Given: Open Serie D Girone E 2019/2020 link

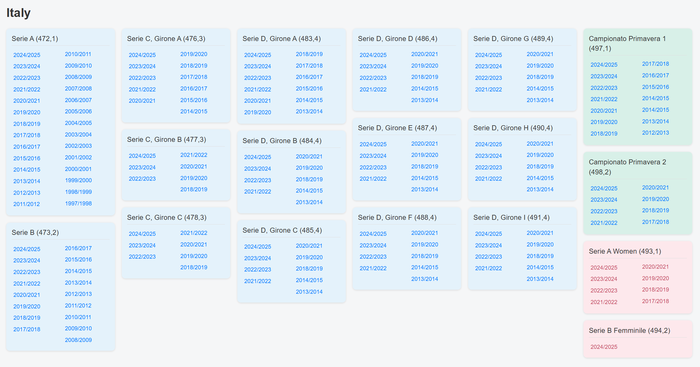Looking at the screenshot, I should tap(425, 155).
